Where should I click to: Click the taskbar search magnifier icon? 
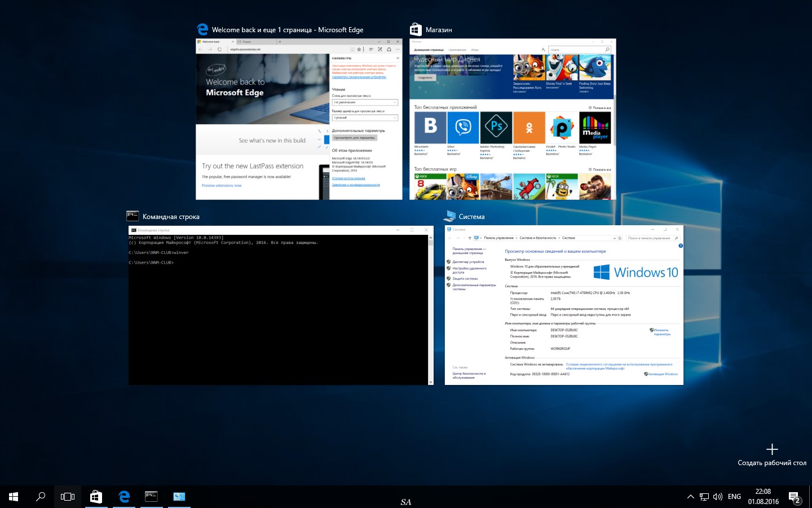pos(41,497)
